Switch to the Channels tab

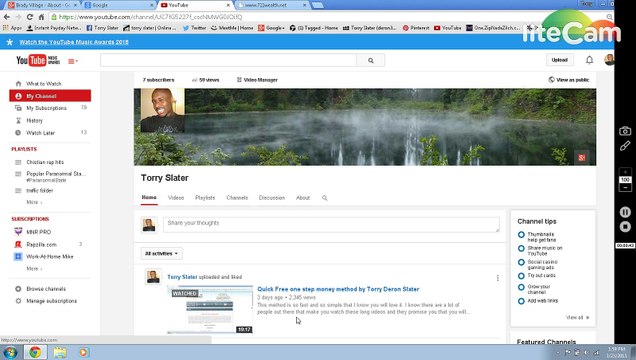(x=237, y=198)
